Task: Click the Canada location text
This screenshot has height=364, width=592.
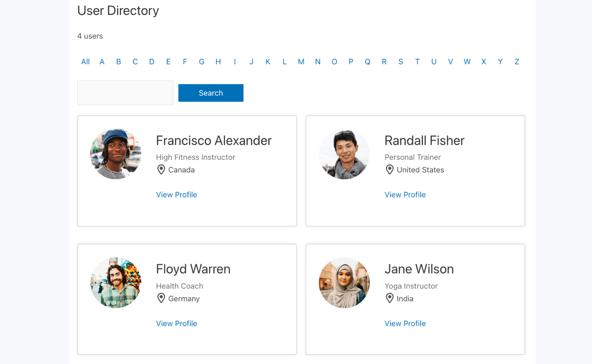Action: [x=182, y=170]
